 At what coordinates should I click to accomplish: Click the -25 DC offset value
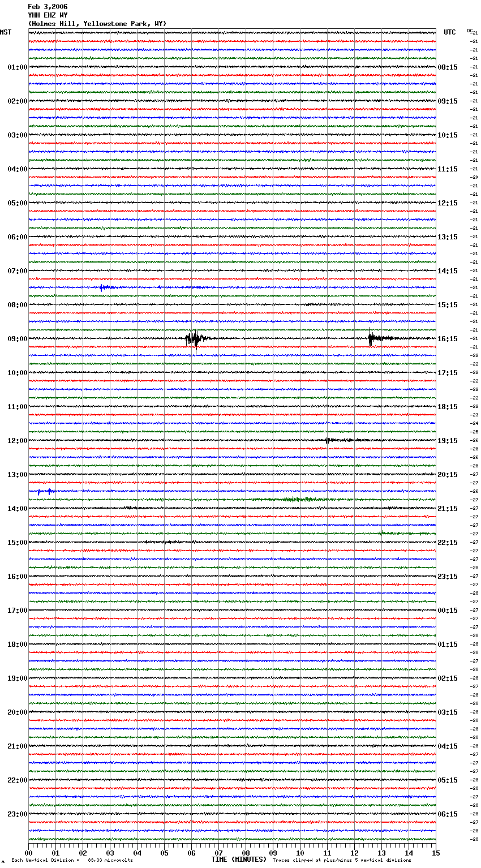coord(474,432)
